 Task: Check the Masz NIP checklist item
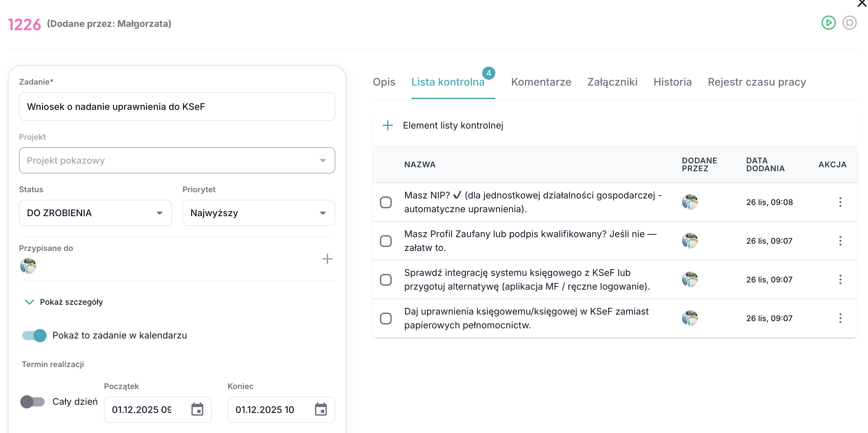(x=385, y=202)
